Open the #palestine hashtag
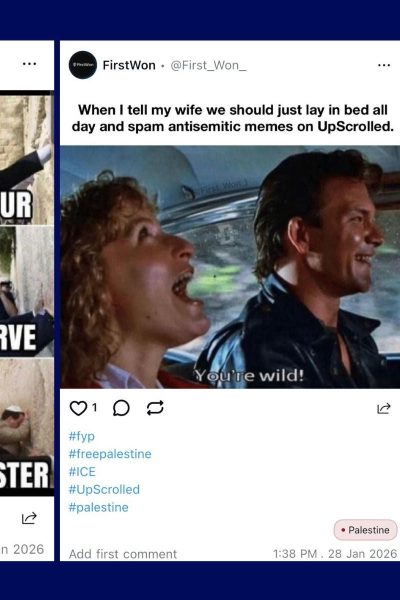400x600 pixels. [98, 507]
